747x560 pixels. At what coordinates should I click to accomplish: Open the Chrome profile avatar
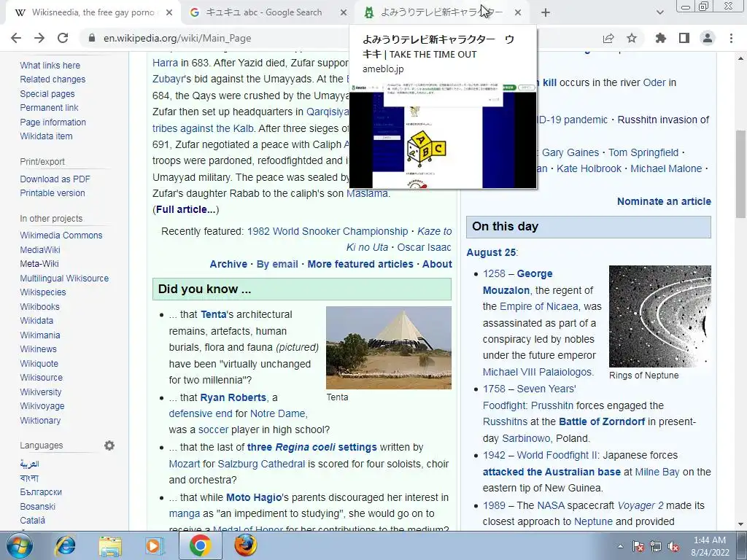[708, 38]
